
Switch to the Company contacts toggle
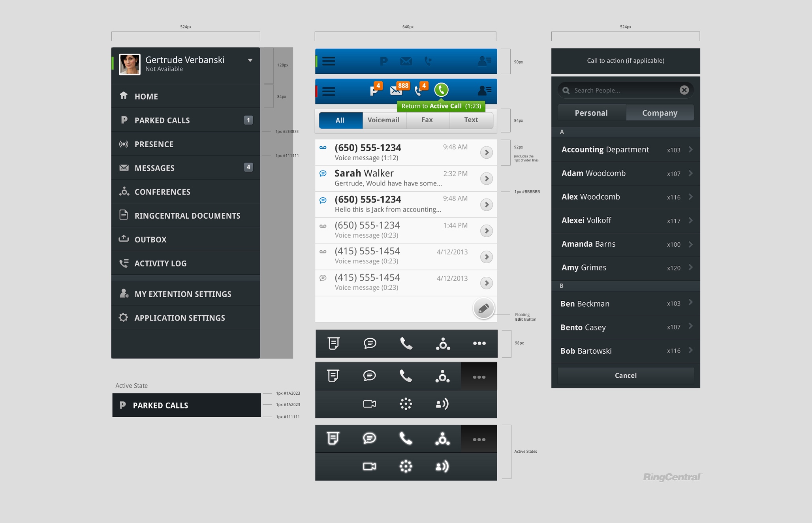[x=660, y=113]
